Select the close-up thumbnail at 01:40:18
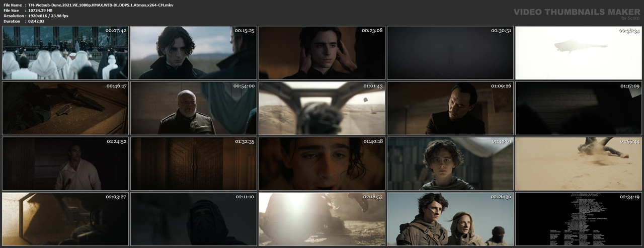644x248 pixels. tap(322, 163)
